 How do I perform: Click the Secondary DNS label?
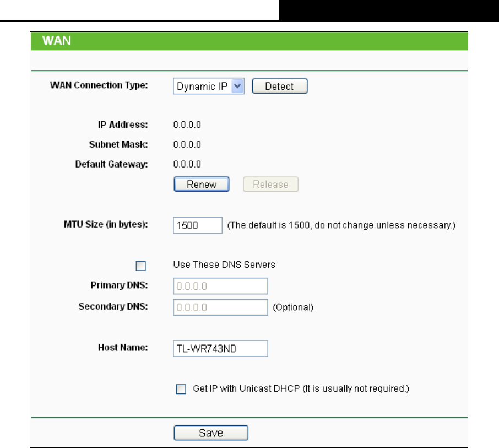point(113,306)
